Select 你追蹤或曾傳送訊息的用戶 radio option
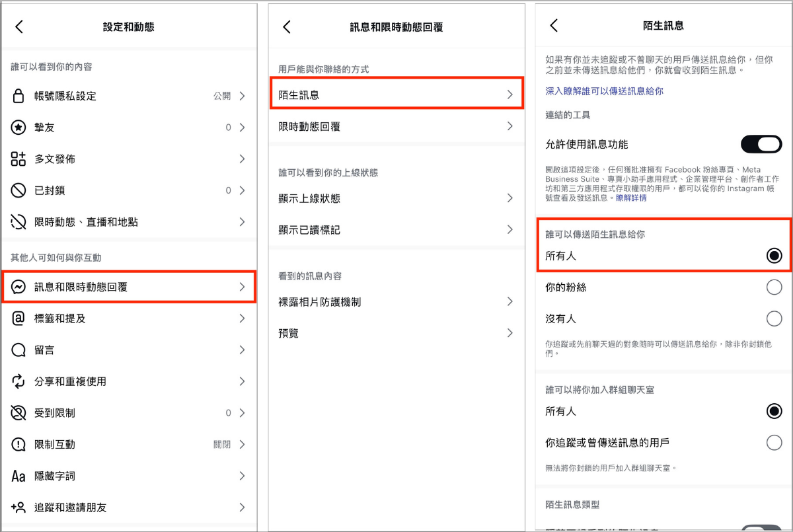The image size is (793, 532). (774, 443)
